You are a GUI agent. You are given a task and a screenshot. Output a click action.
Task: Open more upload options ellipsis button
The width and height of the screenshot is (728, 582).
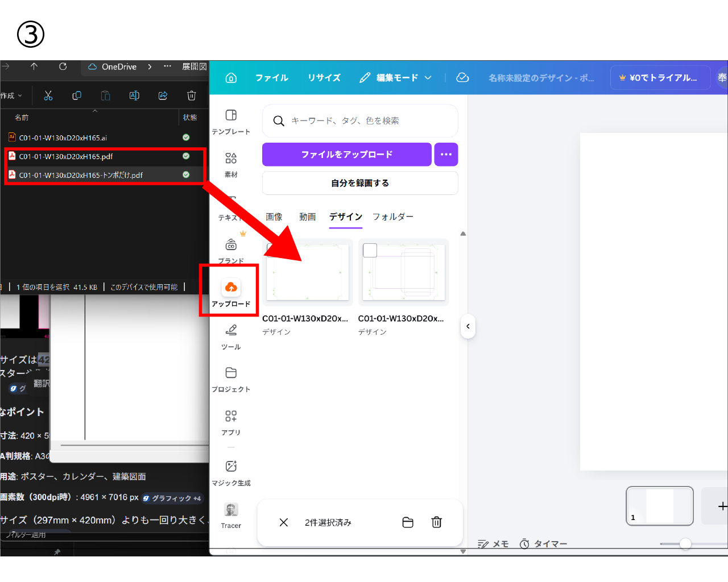tap(446, 155)
